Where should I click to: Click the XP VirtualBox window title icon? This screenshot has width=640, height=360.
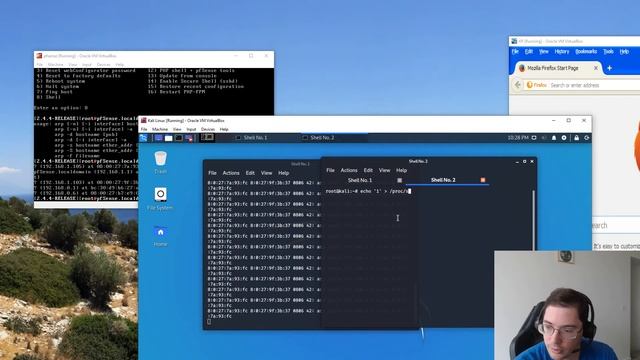[514, 41]
